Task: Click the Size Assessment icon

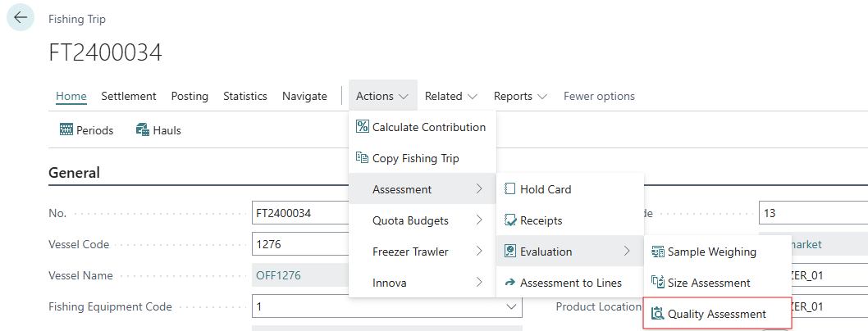Action: pyautogui.click(x=657, y=283)
